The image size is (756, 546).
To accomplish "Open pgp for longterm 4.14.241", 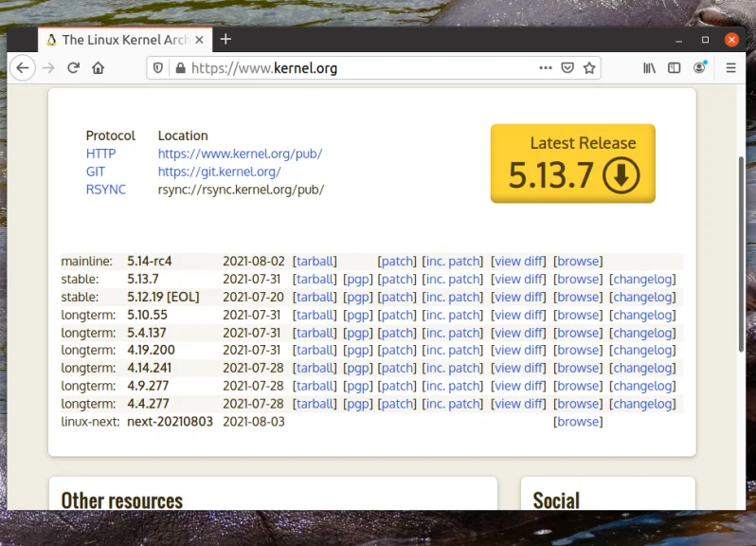I will click(358, 368).
